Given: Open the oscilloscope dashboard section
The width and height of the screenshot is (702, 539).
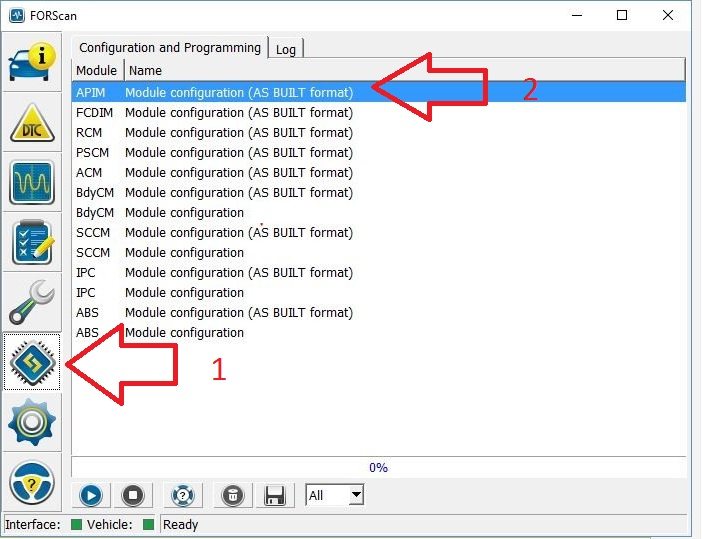Looking at the screenshot, I should [x=32, y=182].
